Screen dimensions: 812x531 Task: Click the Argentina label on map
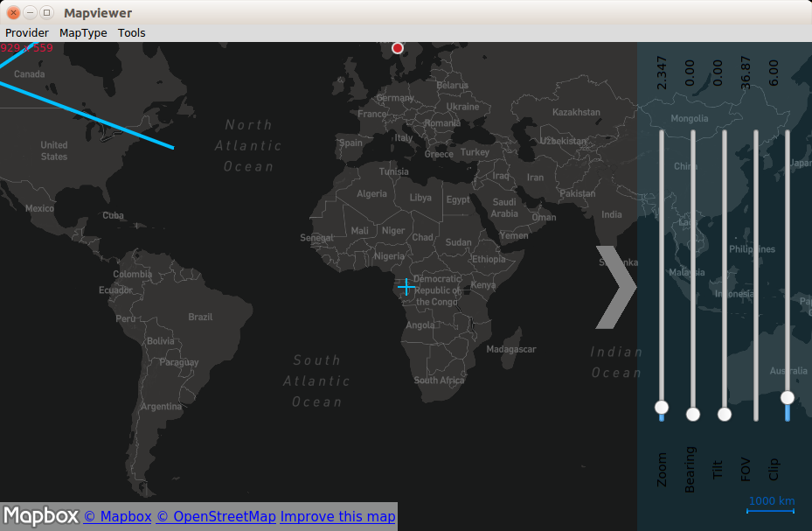[x=161, y=407]
